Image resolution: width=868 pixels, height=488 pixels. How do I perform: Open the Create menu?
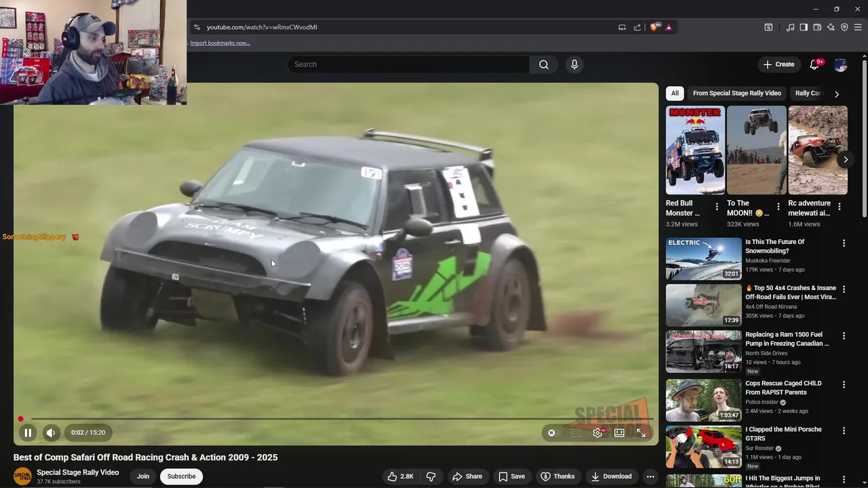(x=778, y=64)
